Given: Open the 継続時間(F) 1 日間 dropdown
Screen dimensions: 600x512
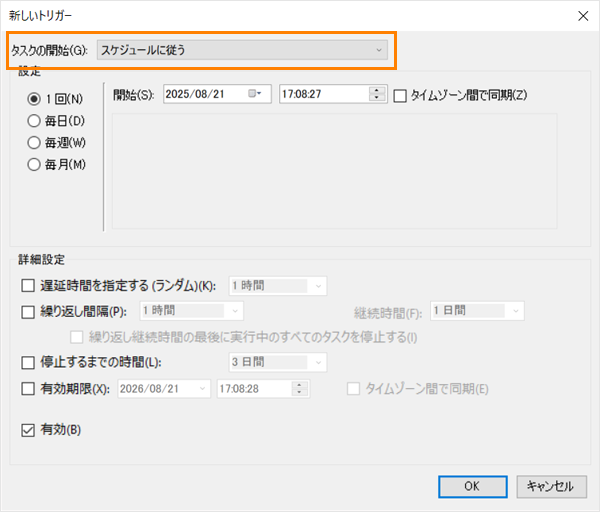Looking at the screenshot, I should pyautogui.click(x=477, y=311).
